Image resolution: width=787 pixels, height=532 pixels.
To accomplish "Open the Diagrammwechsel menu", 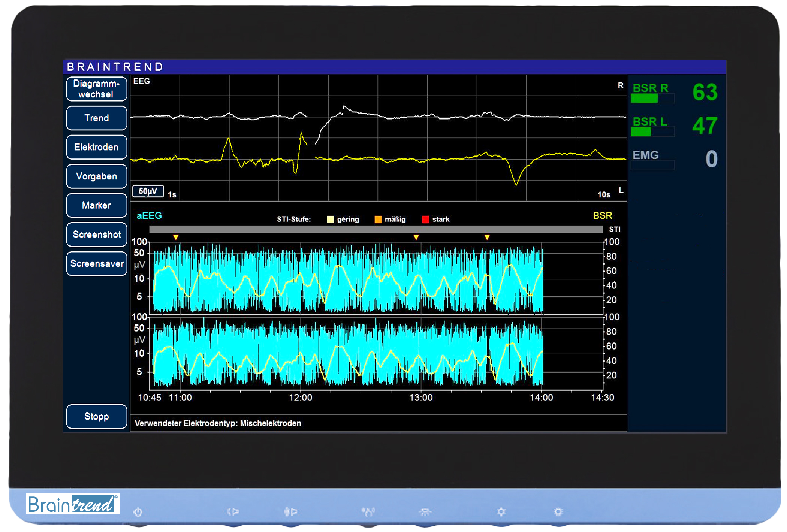I will point(96,89).
